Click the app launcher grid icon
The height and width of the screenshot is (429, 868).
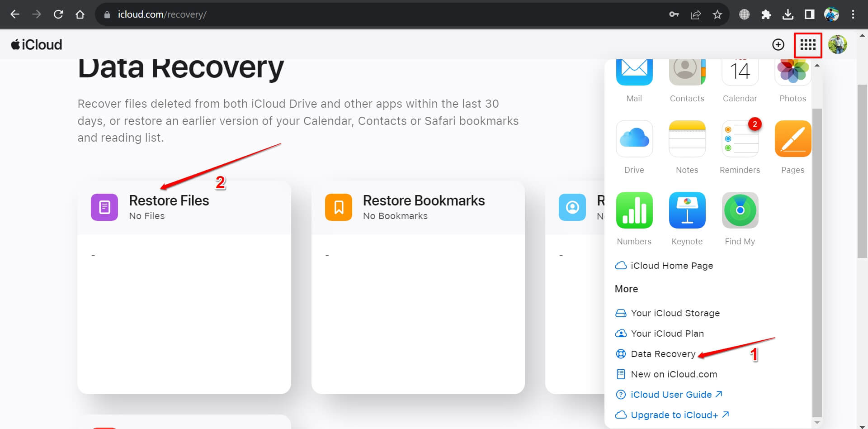tap(807, 44)
